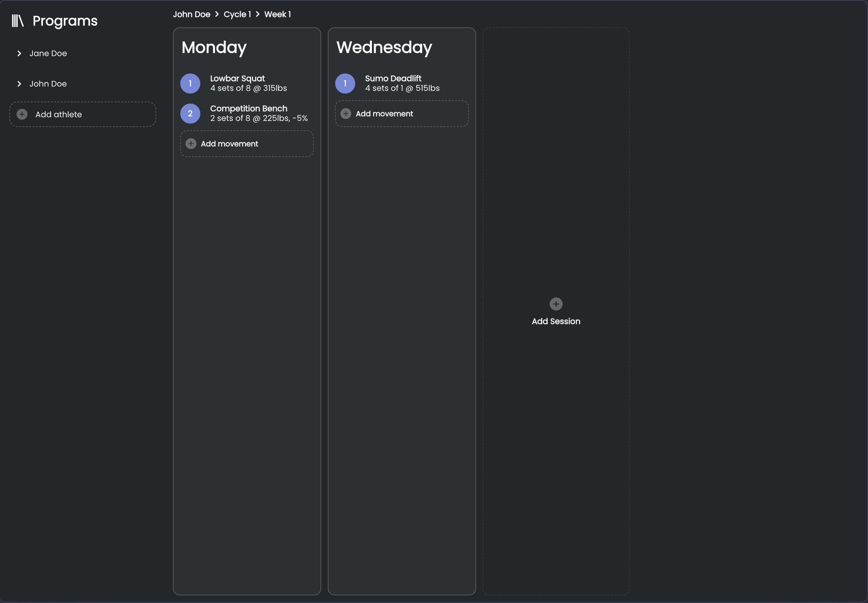This screenshot has width=868, height=603.
Task: Click Add Session text label
Action: [x=556, y=321]
